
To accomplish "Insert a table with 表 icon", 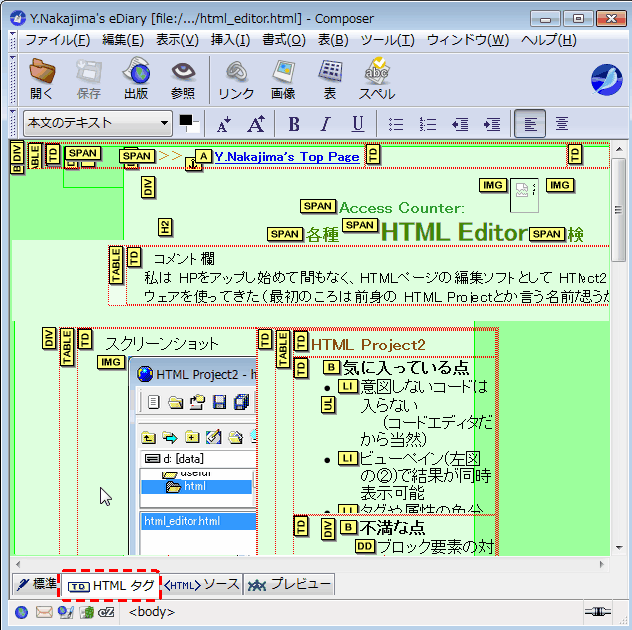I will 330,78.
